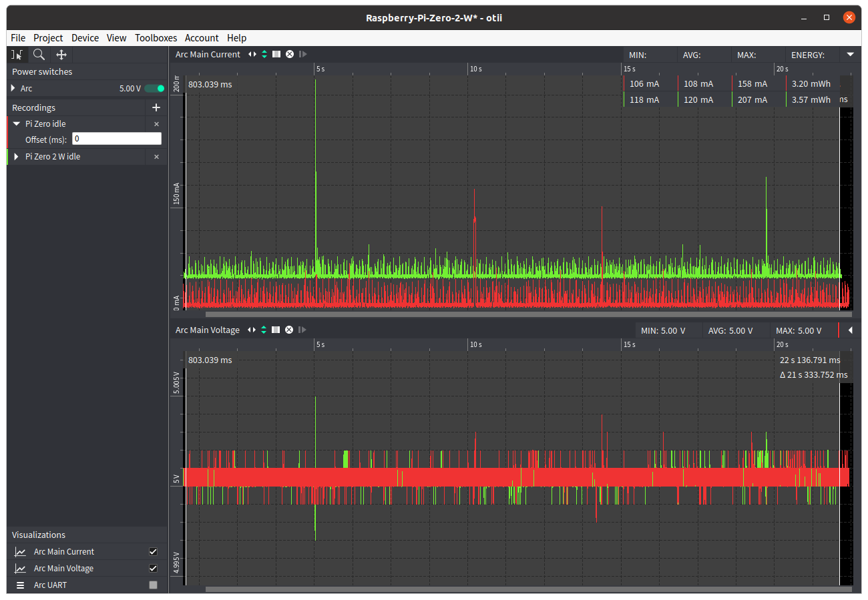Click split-panel icon in Arc Main Voltage header
This screenshot has width=868, height=600.
[276, 330]
